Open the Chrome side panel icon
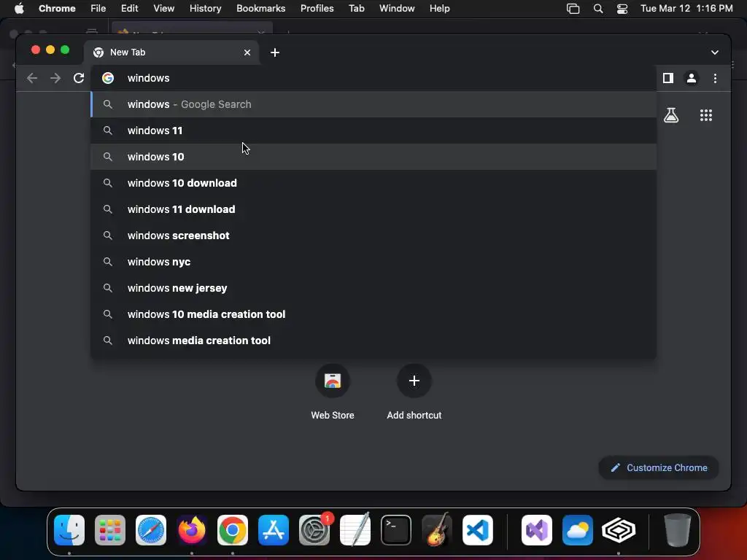Viewport: 747px width, 560px height. pyautogui.click(x=668, y=78)
